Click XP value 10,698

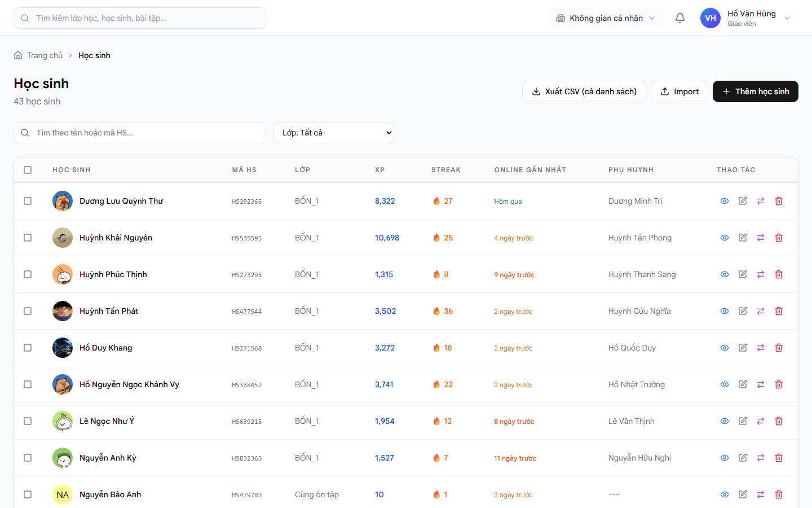point(387,238)
